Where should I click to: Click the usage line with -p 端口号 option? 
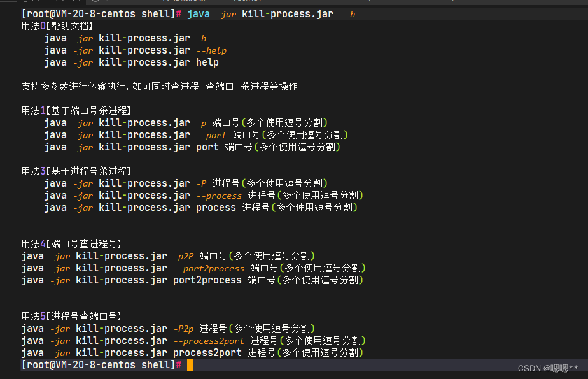(x=186, y=123)
